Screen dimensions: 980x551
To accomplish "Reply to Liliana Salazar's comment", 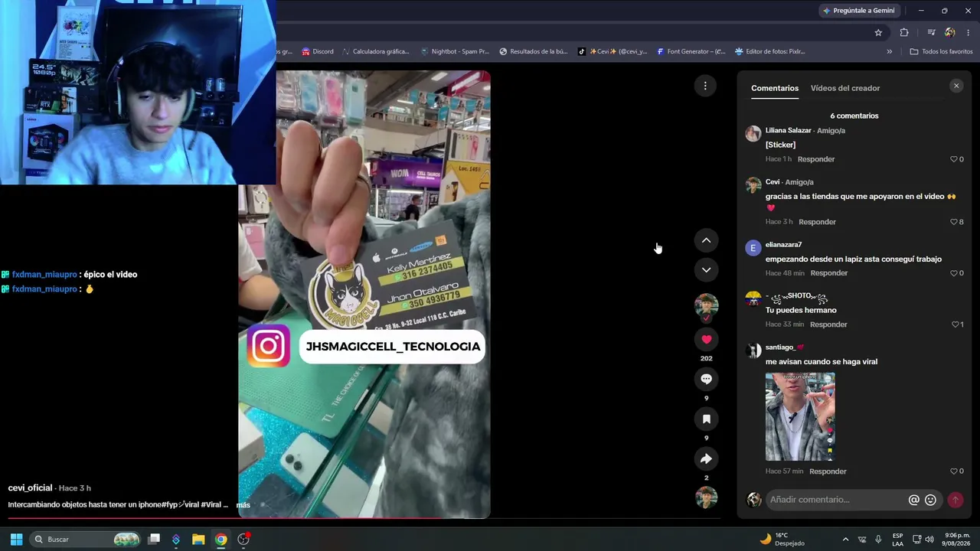I will click(x=816, y=159).
